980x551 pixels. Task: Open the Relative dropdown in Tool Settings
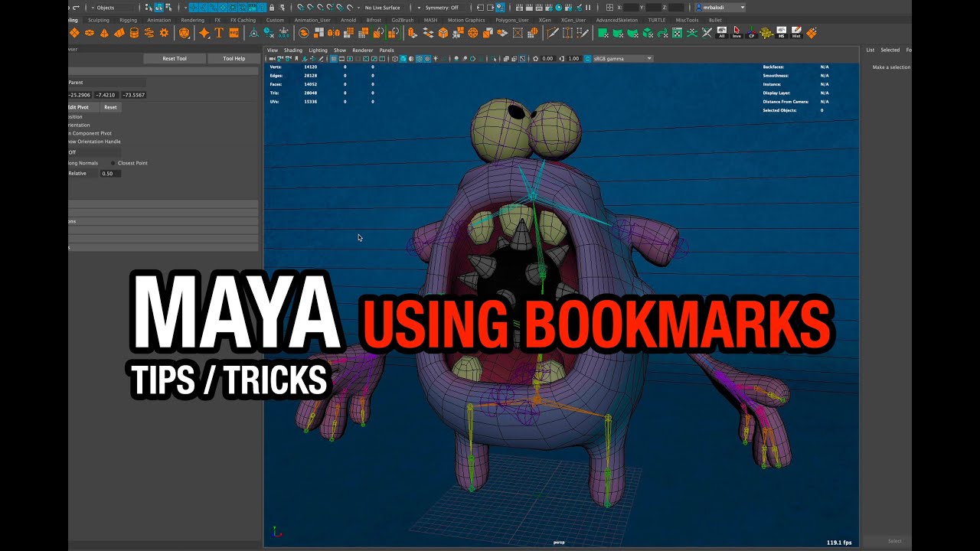coord(83,173)
